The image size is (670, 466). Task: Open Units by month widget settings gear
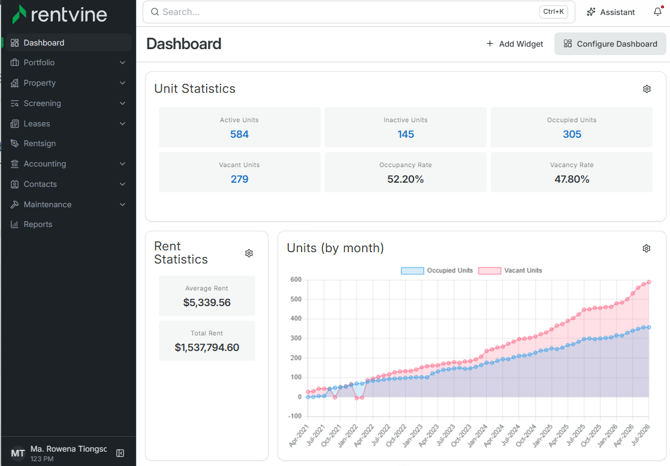(646, 248)
